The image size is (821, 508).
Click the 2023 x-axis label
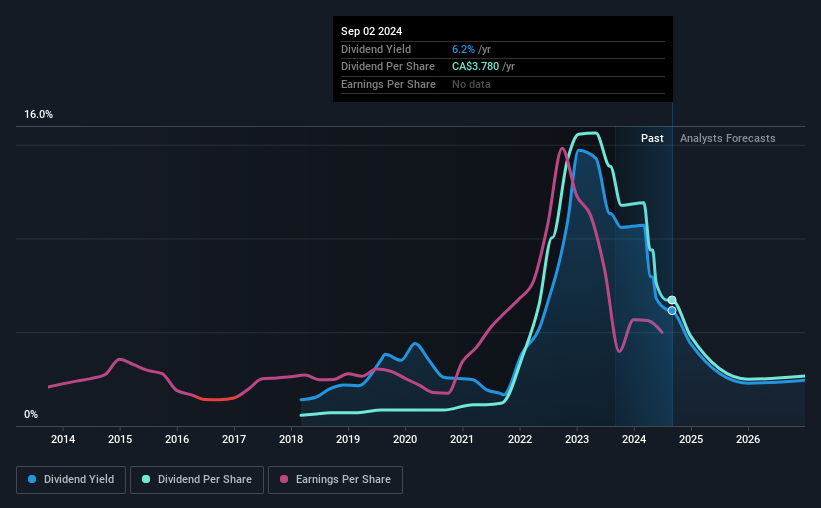(577, 439)
